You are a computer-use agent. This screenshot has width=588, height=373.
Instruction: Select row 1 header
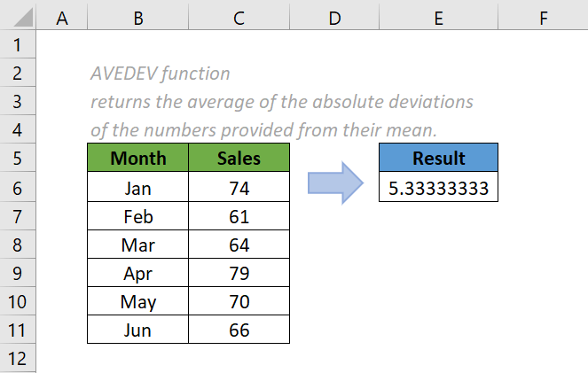pyautogui.click(x=19, y=44)
